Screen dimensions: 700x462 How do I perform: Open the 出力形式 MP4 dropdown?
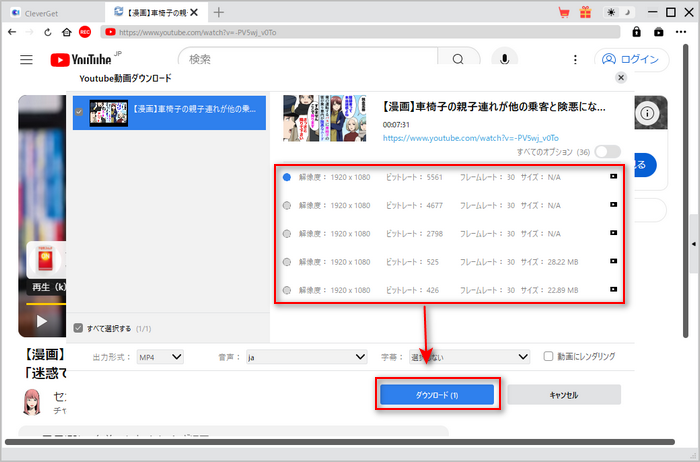pyautogui.click(x=161, y=356)
